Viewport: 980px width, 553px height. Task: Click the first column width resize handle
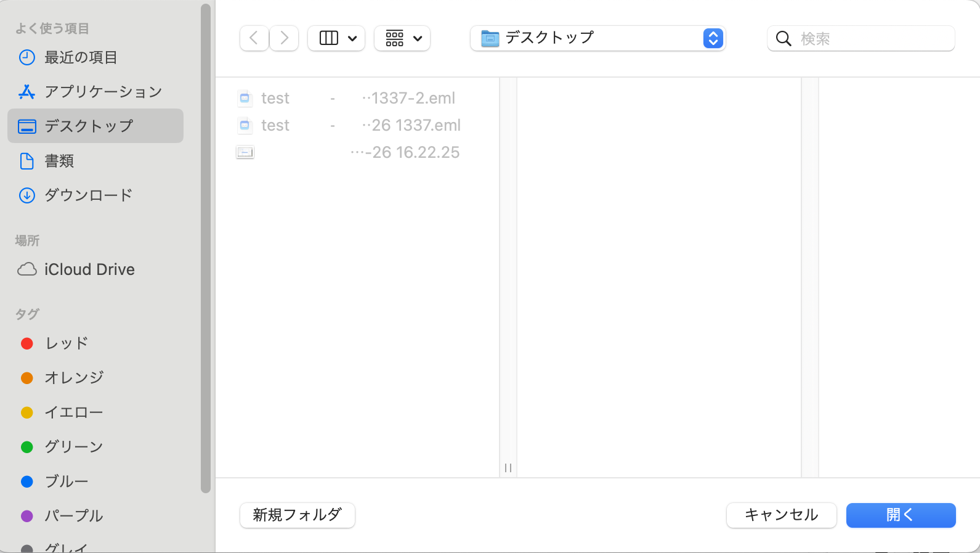(x=508, y=468)
